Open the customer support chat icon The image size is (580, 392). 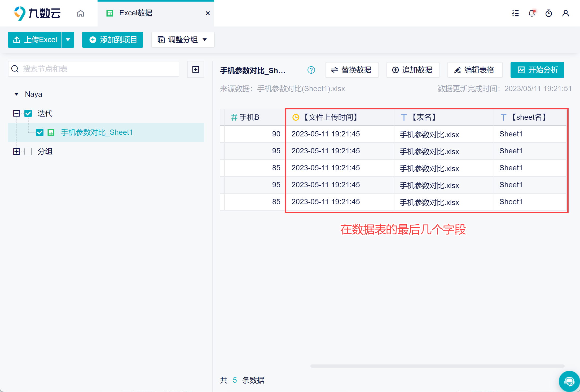click(569, 381)
